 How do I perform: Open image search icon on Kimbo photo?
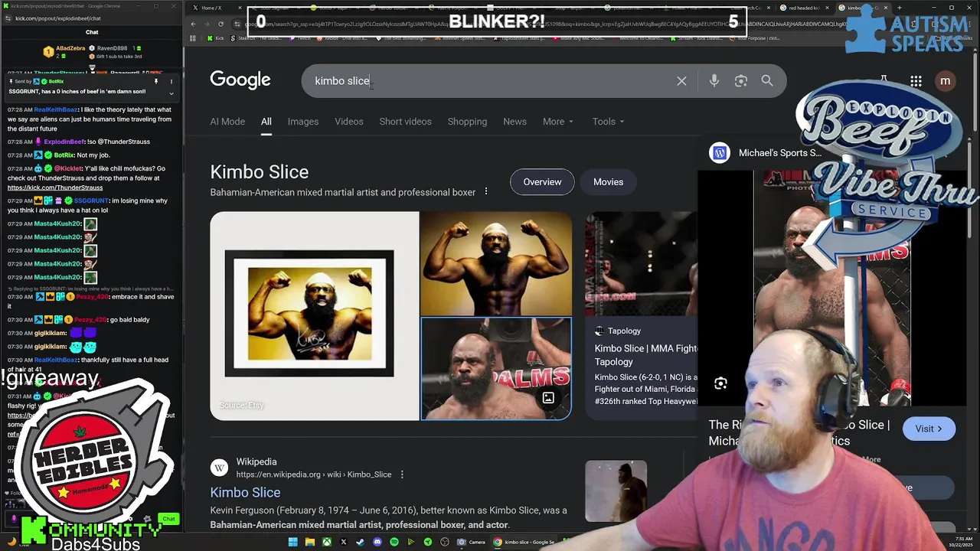[548, 398]
